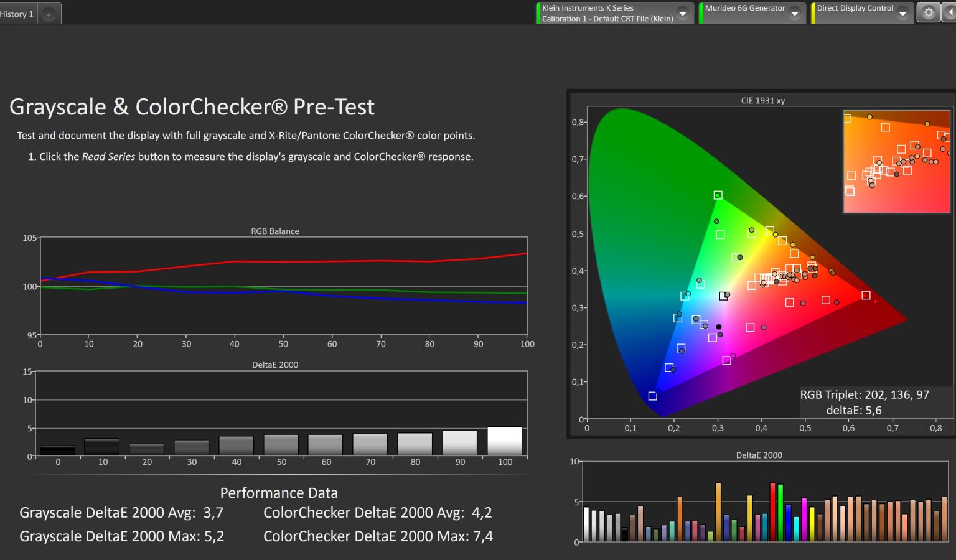Screen dimensions: 956x560
Task: Expand the Klein Instruments K Series dropdown arrow
Action: 683,14
